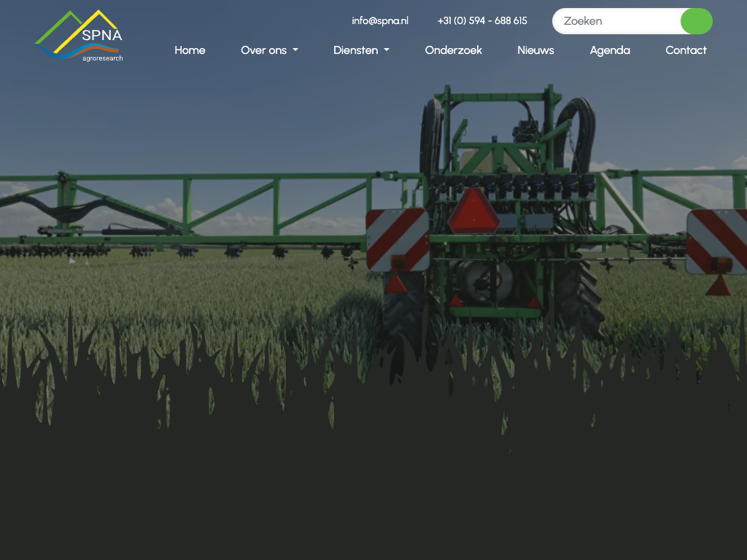Viewport: 747px width, 560px height.
Task: Click the +31 (0) 594 phone number link
Action: pos(482,20)
